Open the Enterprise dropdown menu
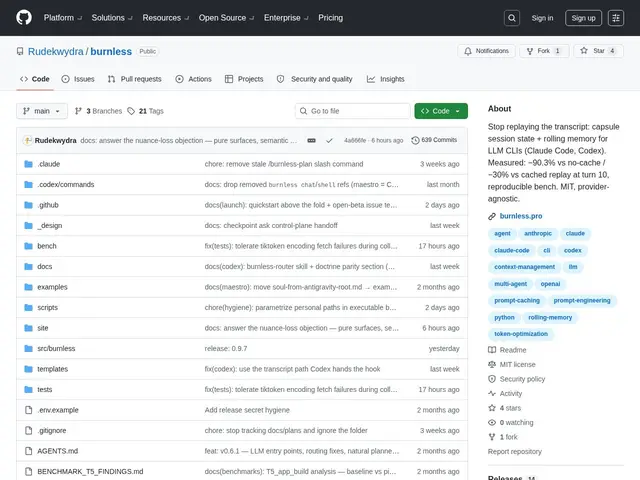 [x=286, y=18]
